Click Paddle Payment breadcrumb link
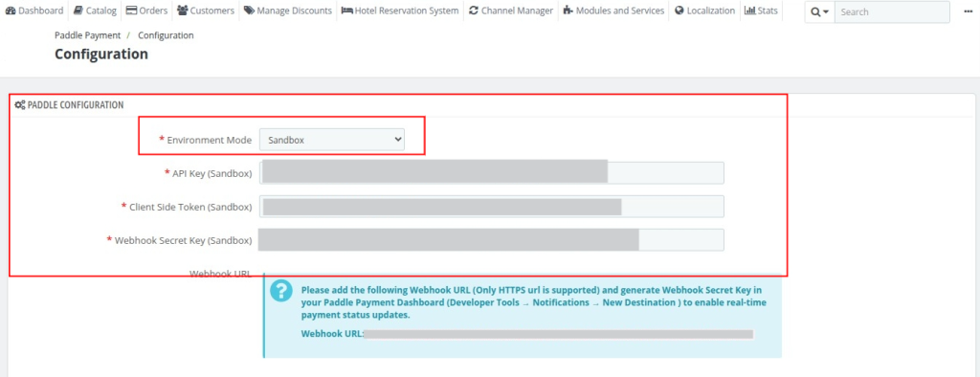The image size is (980, 377). point(87,35)
